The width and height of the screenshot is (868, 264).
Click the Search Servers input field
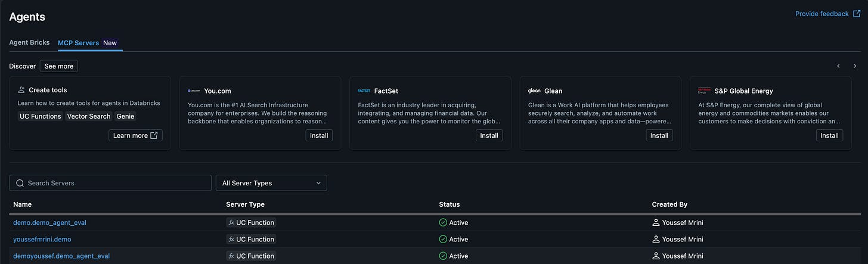coord(110,183)
